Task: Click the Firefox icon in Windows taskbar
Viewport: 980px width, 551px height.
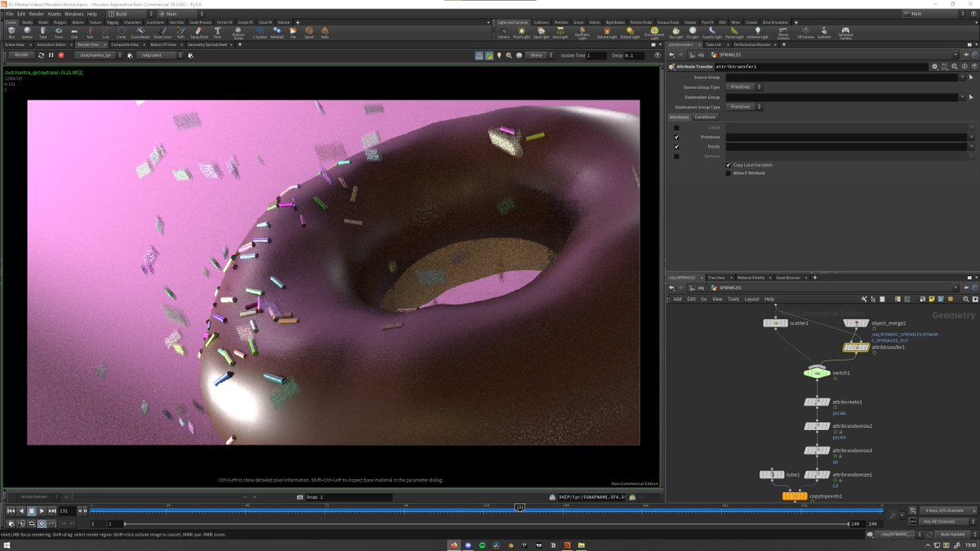Action: 454,544
